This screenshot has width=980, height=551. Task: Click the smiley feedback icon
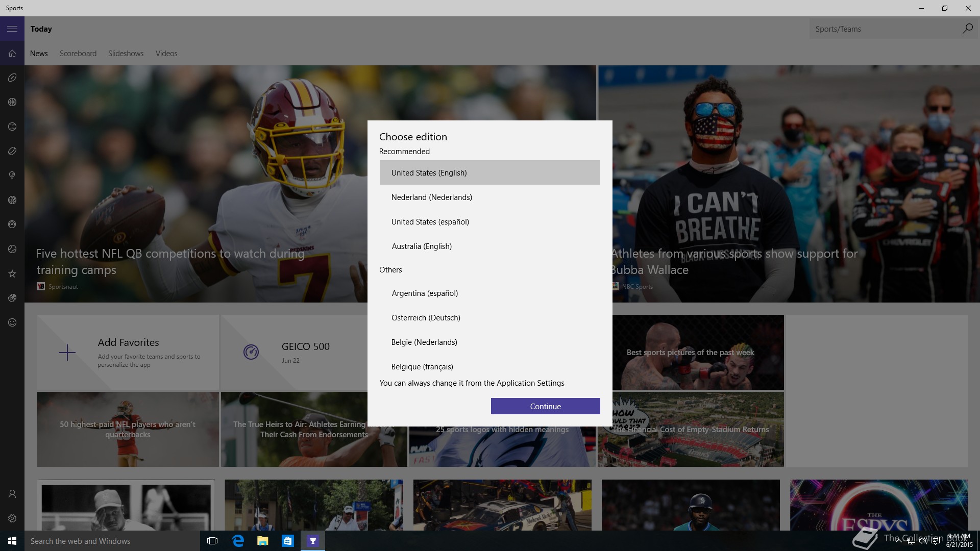pos(12,322)
